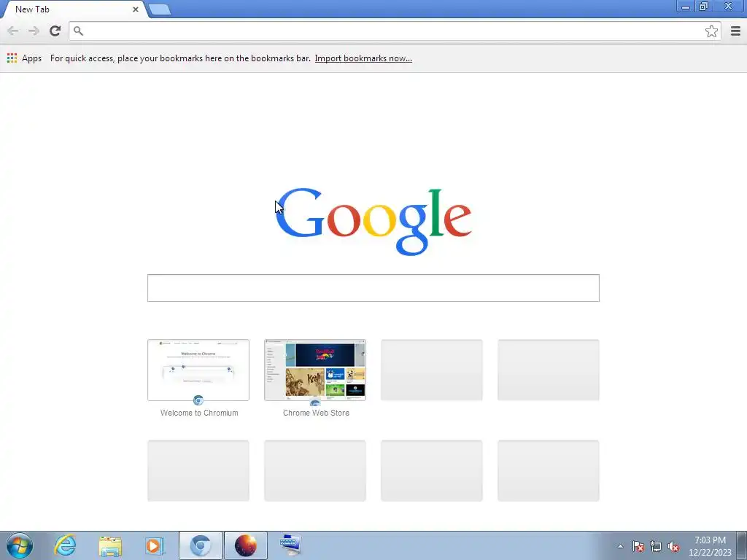The height and width of the screenshot is (560, 747).
Task: Click the network status tray icon
Action: click(656, 546)
